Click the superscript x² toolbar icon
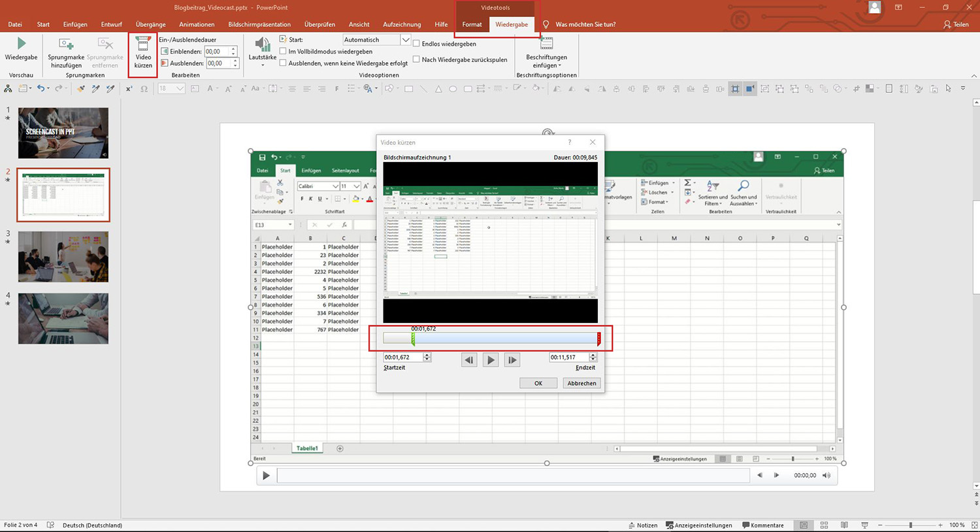This screenshot has height=532, width=980. [x=129, y=89]
